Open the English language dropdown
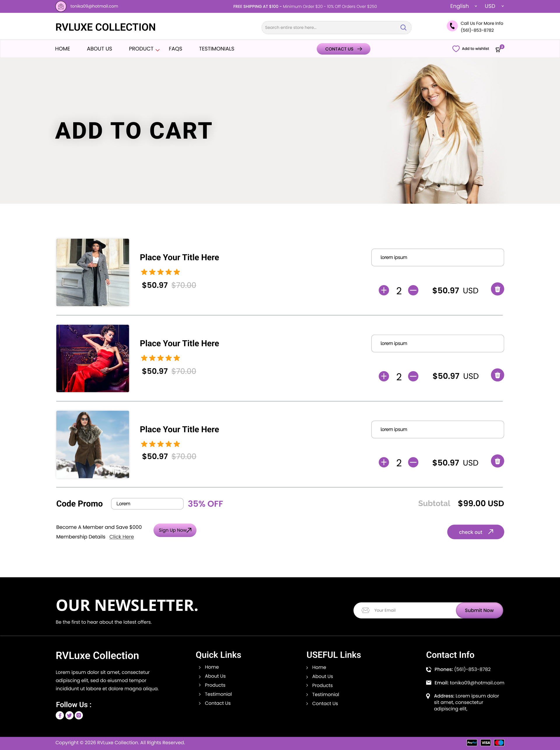The image size is (560, 750). pos(463,6)
